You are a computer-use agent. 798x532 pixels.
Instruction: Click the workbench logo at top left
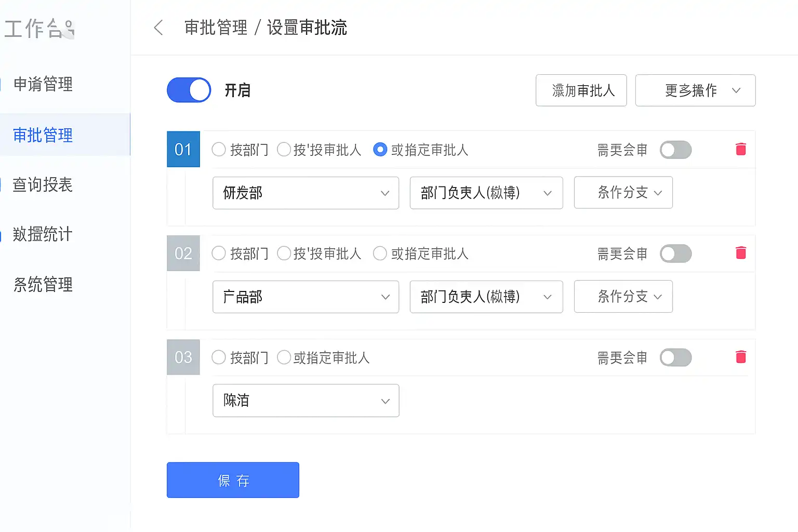coord(39,29)
